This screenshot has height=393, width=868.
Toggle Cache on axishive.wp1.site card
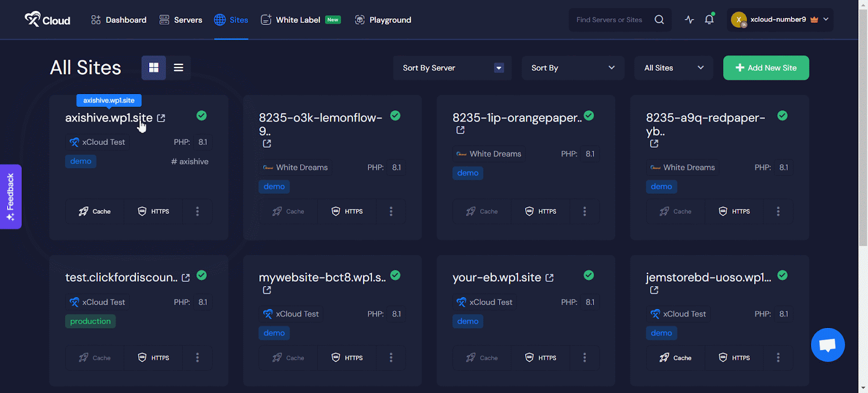tap(95, 212)
